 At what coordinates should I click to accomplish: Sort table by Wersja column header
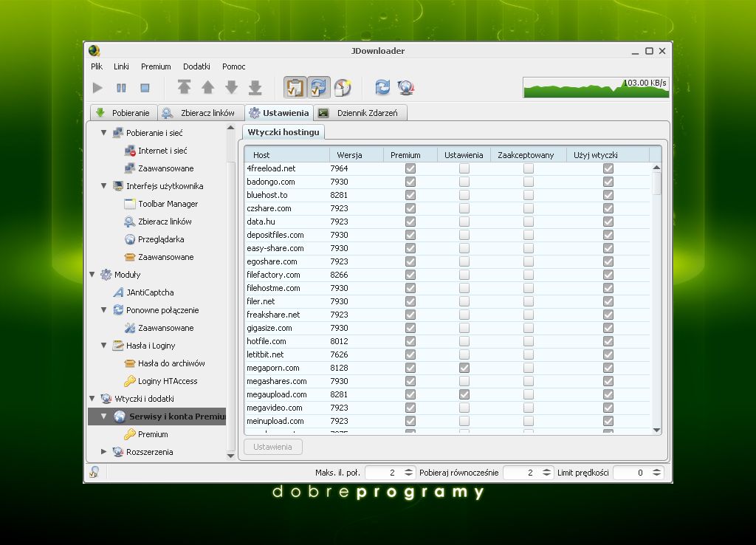tap(357, 155)
